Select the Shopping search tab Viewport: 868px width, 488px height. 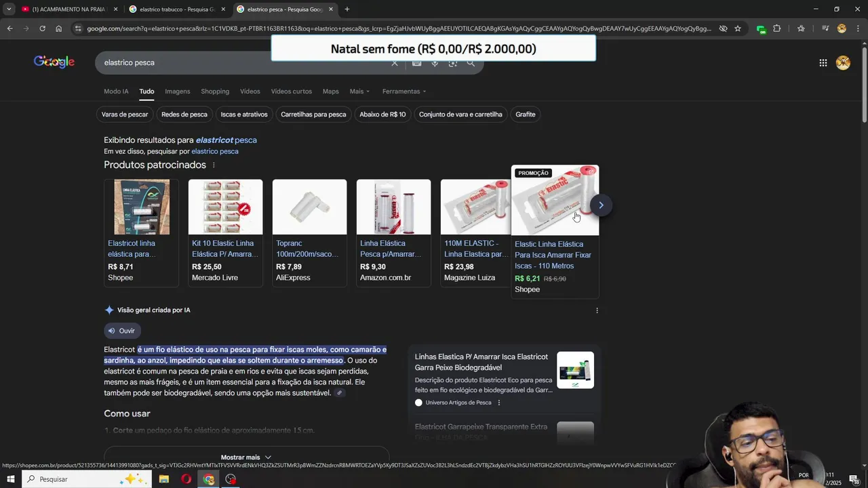tap(215, 91)
